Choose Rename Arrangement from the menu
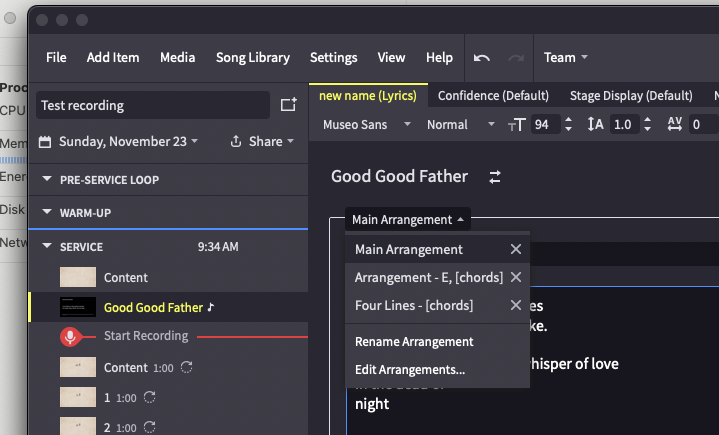 coord(414,341)
